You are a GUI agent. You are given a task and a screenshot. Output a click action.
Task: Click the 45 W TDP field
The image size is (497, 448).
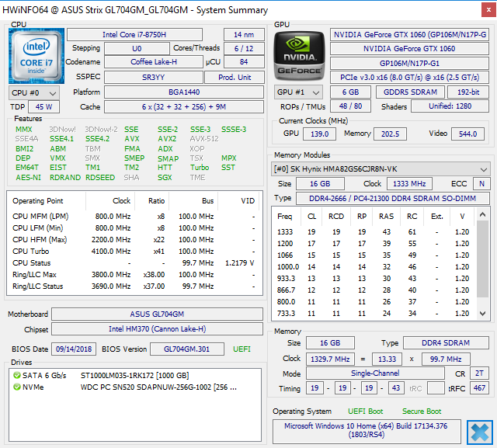coord(43,107)
